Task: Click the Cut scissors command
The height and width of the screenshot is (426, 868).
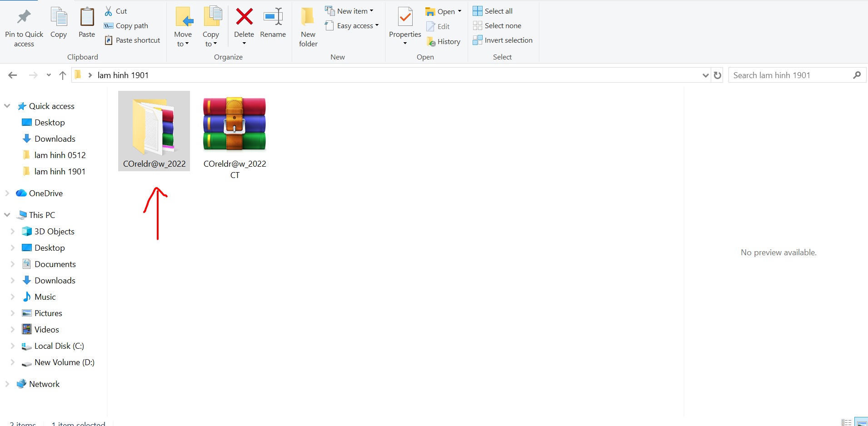Action: click(x=116, y=11)
